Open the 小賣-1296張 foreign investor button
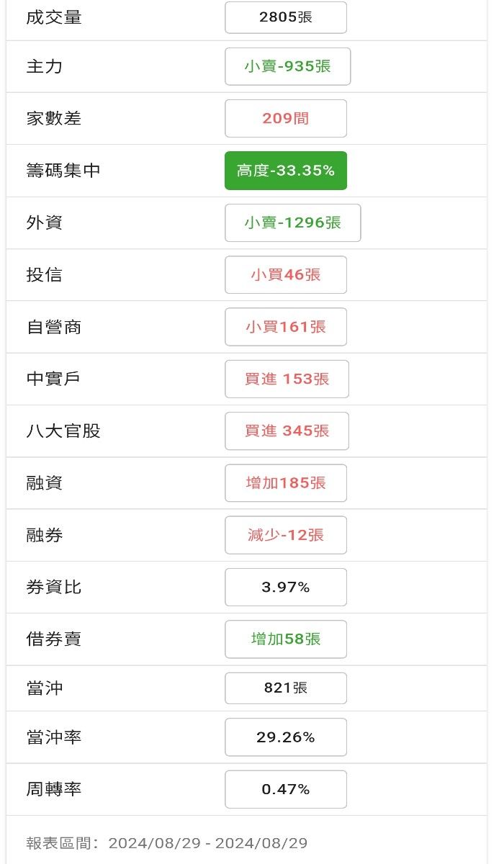Screen dimensions: 504x864 [x=292, y=222]
